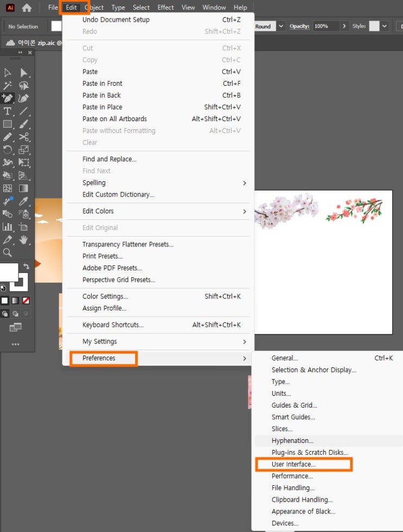This screenshot has width=403, height=532.
Task: Activate the Pen tool with plus sign
Action: [8, 98]
